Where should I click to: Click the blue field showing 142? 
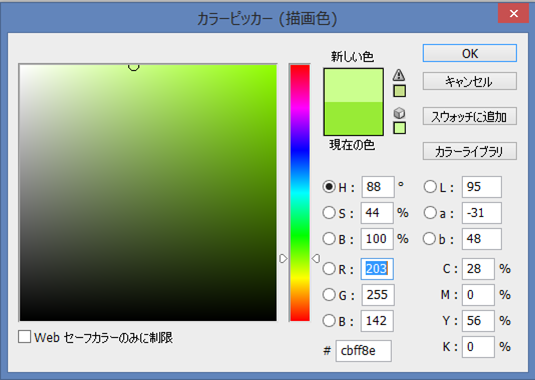pyautogui.click(x=377, y=321)
